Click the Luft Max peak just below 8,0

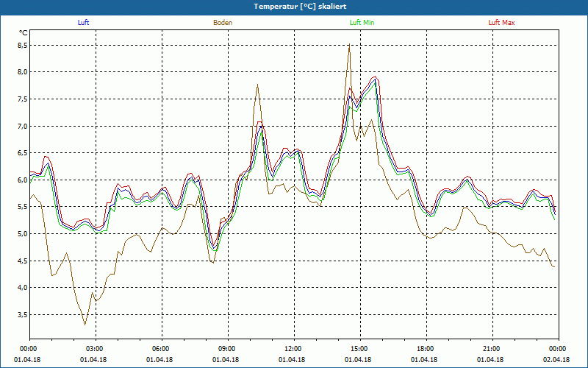click(375, 77)
